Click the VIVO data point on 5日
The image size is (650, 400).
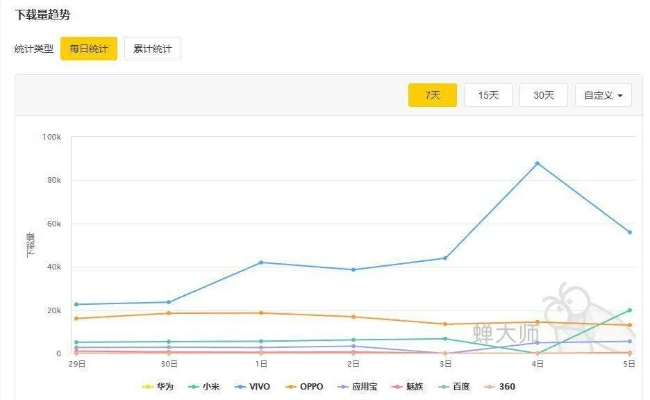coord(629,232)
